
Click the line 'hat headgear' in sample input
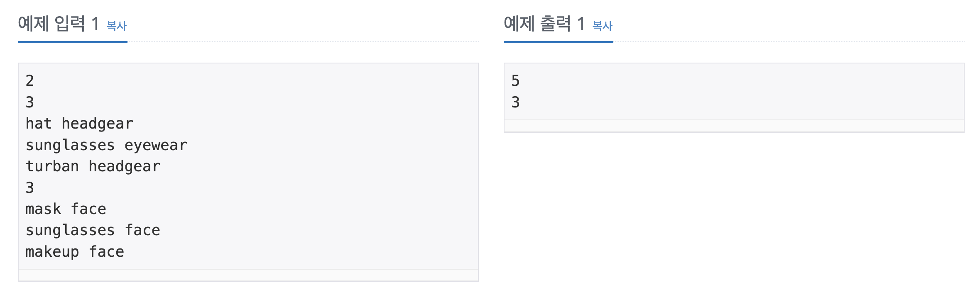click(x=79, y=123)
